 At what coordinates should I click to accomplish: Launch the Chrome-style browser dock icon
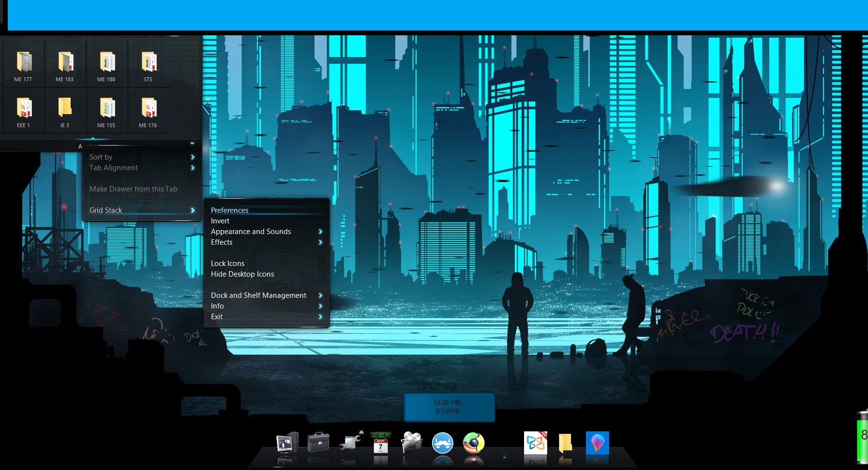pyautogui.click(x=474, y=443)
